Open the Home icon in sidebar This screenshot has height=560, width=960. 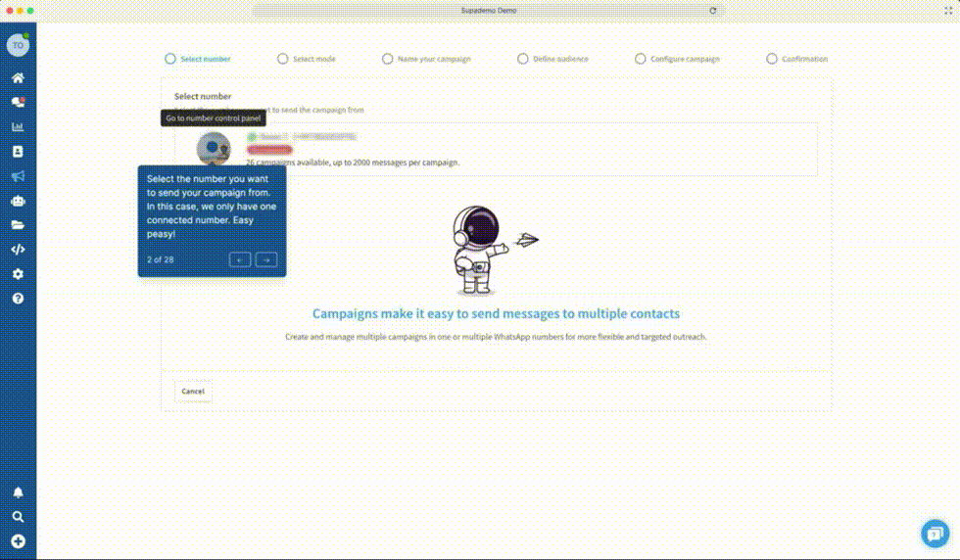[18, 77]
